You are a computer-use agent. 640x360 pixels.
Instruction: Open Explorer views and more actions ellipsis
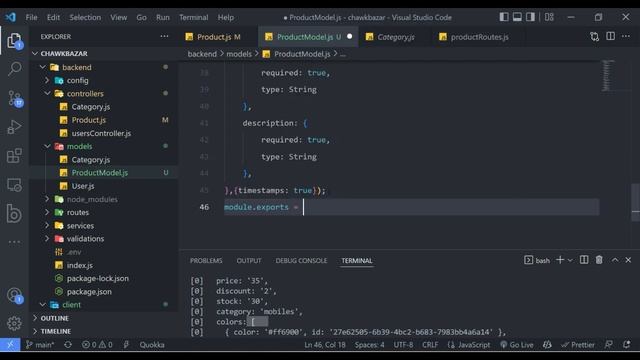[x=164, y=36]
